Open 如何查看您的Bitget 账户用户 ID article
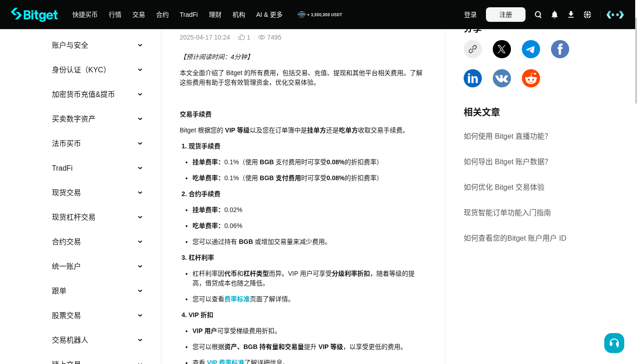 (x=515, y=238)
